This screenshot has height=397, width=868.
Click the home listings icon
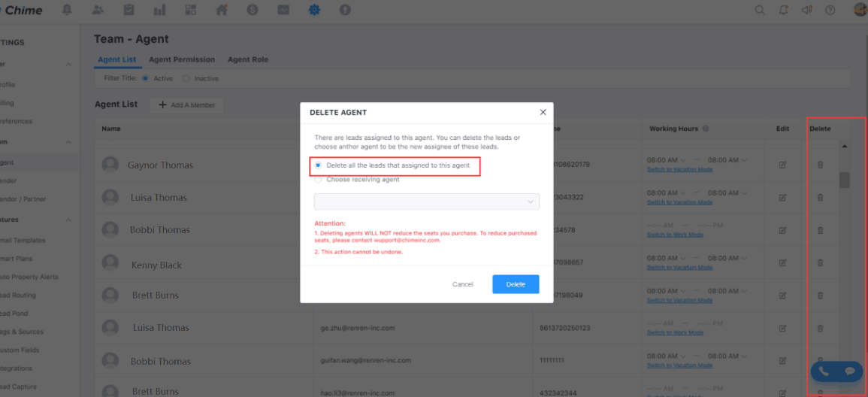(222, 10)
